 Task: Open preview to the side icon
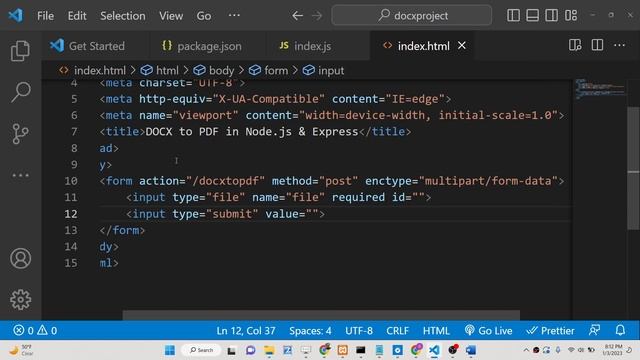(x=575, y=45)
